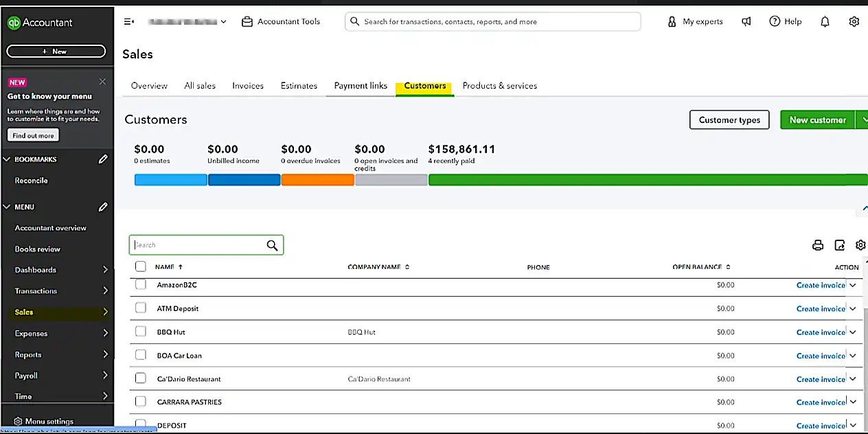Collapse the navigation menu with hamburger icon
The width and height of the screenshot is (868, 434).
point(128,21)
